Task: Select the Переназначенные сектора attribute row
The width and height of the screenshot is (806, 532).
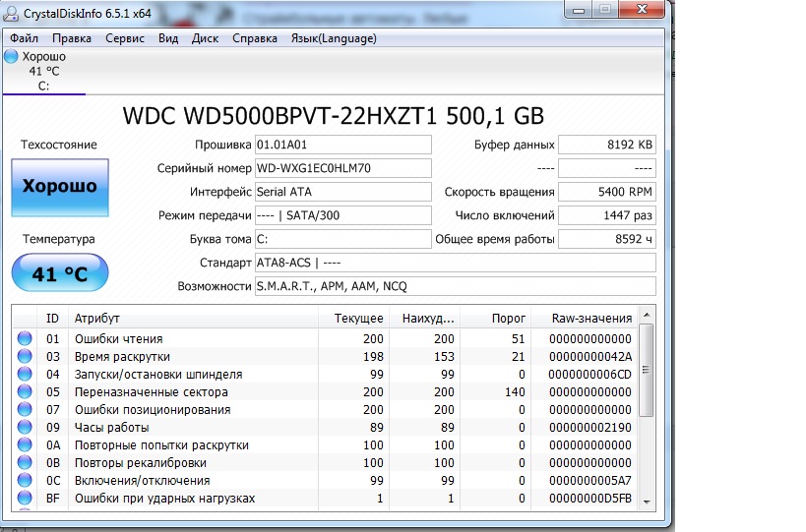Action: click(325, 391)
